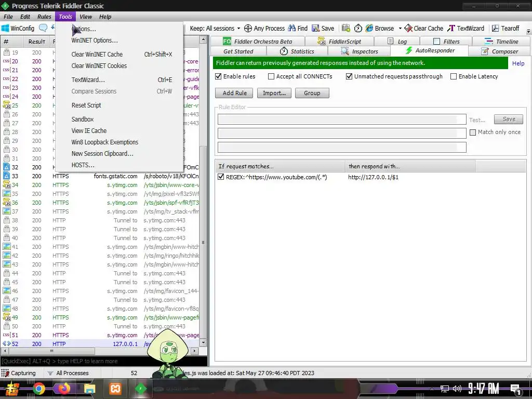Open the Composer tab
Screen dimensions: 532x399
[x=500, y=51]
